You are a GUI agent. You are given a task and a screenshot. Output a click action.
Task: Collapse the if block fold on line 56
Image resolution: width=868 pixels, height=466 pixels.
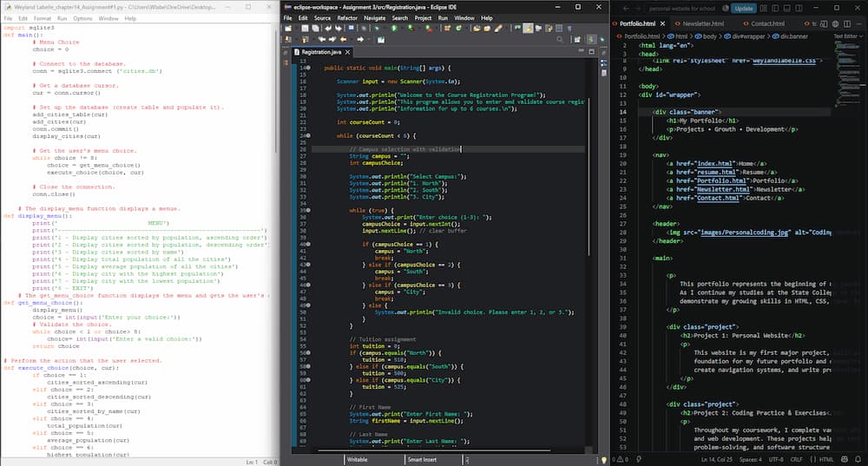coord(308,352)
